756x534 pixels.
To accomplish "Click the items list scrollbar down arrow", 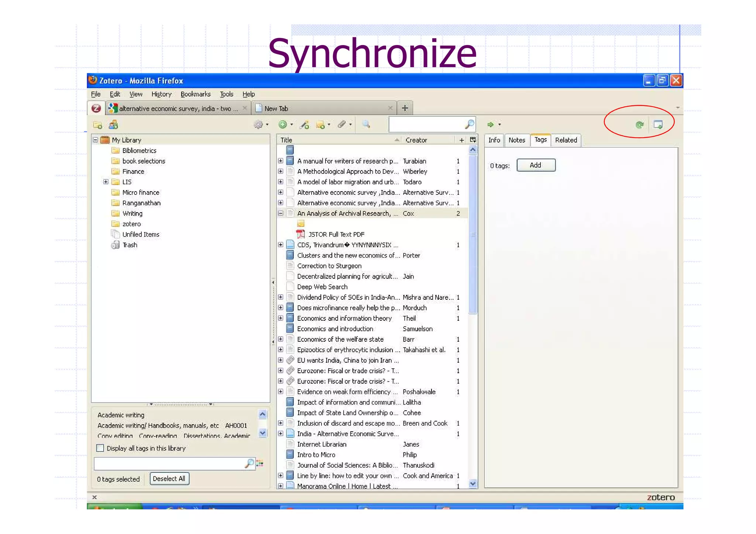I will point(473,484).
